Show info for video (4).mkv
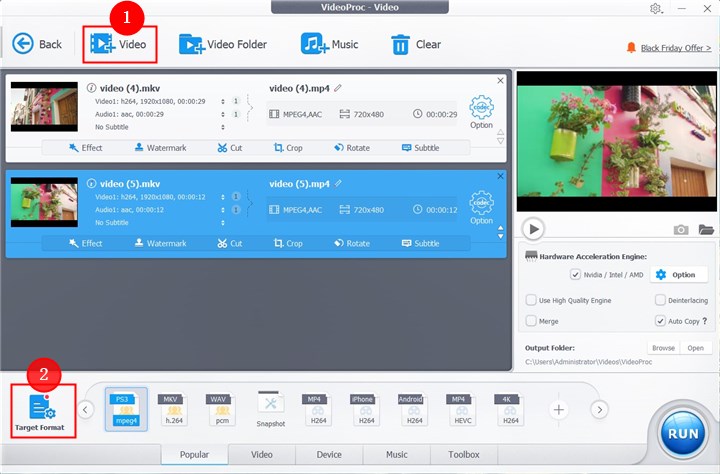The height and width of the screenshot is (474, 720). click(91, 88)
